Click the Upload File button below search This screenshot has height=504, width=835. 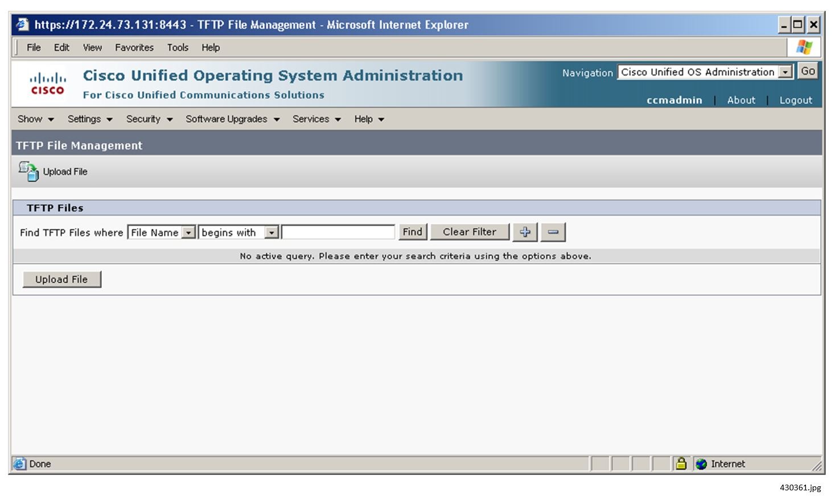click(61, 279)
